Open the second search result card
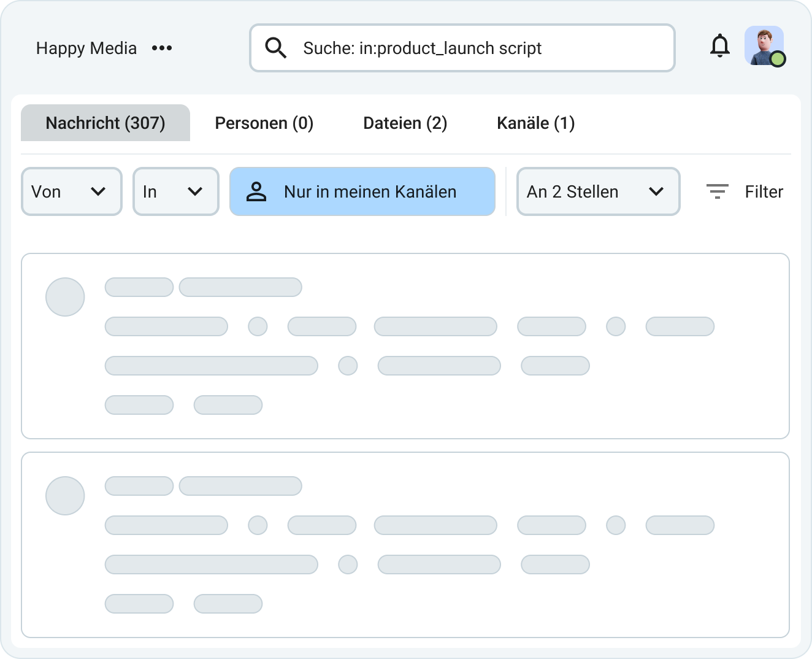 [x=405, y=545]
